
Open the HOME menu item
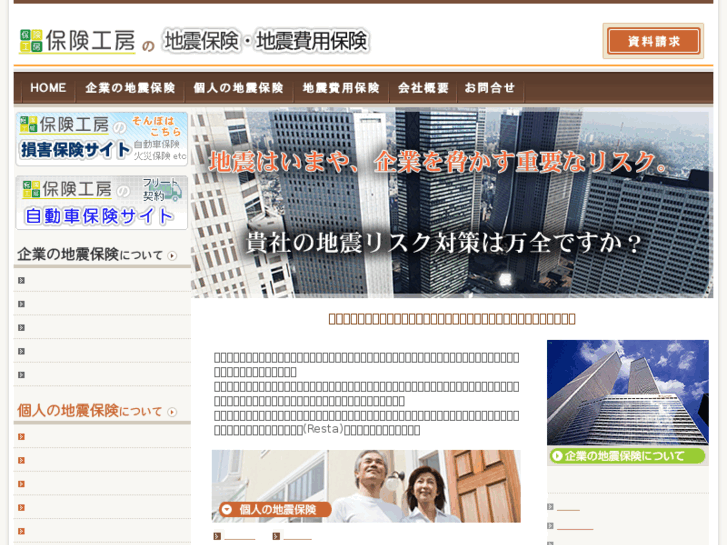[48, 88]
